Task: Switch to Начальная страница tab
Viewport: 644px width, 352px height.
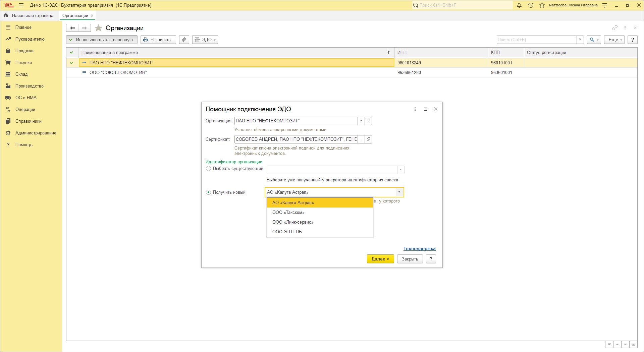Action: [x=30, y=16]
